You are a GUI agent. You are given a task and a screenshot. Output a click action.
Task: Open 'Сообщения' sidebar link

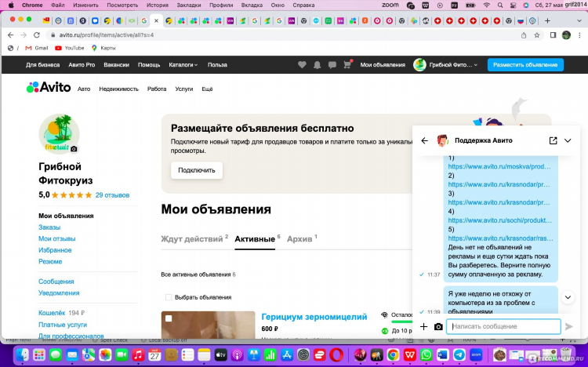click(x=56, y=282)
